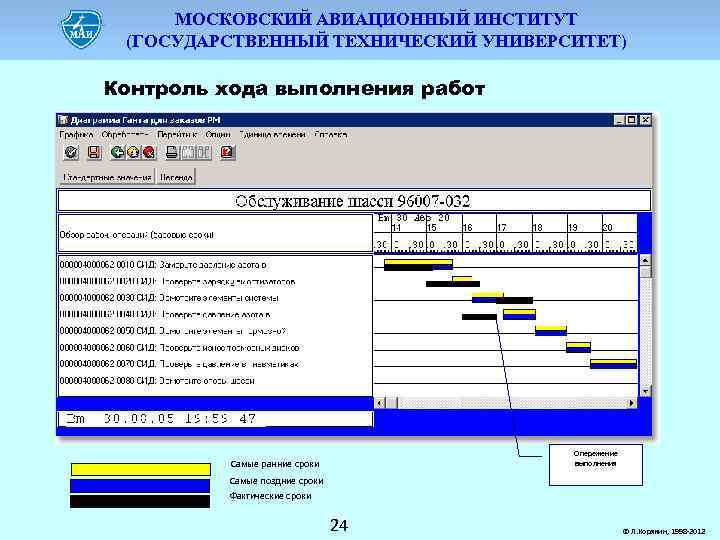Select operation row 0030 Осмотрите элементы системы
Image resolution: width=720 pixels, height=540 pixels.
click(169, 298)
